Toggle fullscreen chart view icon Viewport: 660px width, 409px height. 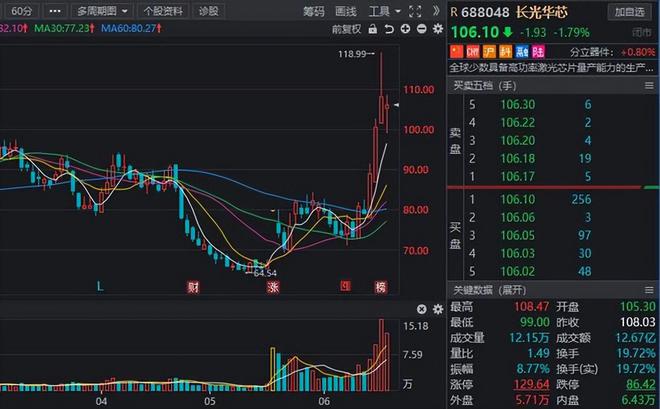click(415, 11)
